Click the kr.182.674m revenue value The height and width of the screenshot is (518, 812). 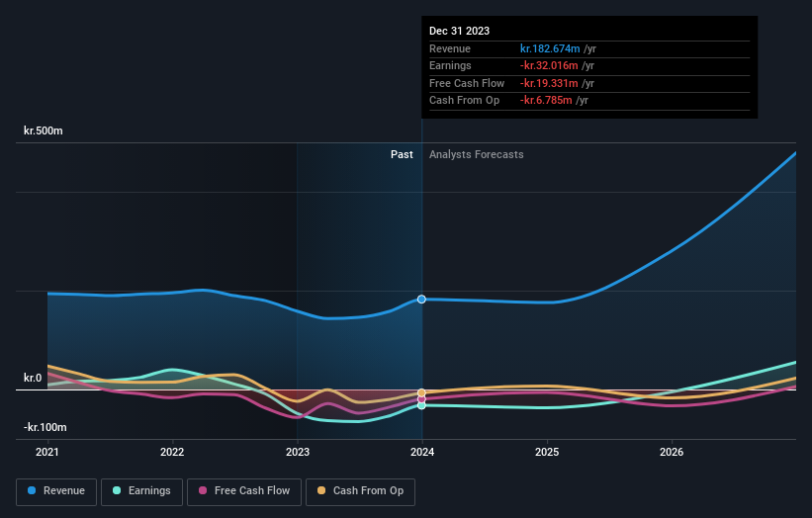coord(550,48)
